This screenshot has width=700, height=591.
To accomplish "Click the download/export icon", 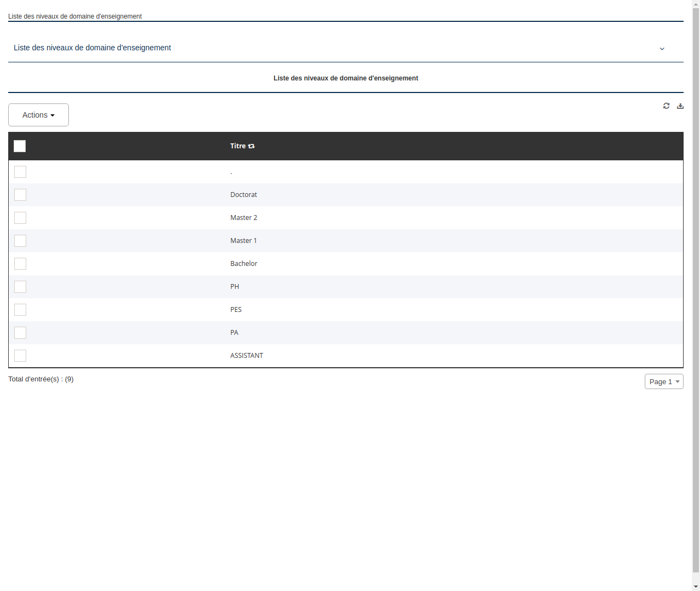I will (680, 106).
